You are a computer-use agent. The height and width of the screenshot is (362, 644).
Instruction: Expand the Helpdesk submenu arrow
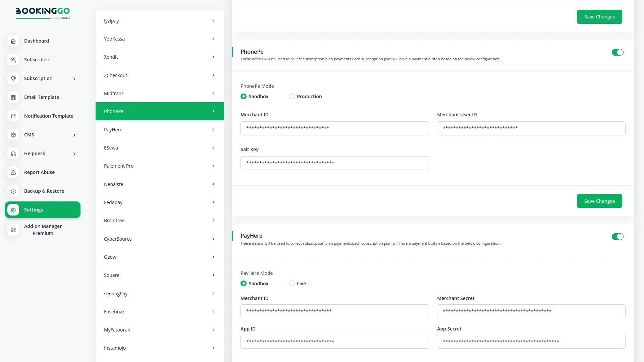tap(74, 154)
